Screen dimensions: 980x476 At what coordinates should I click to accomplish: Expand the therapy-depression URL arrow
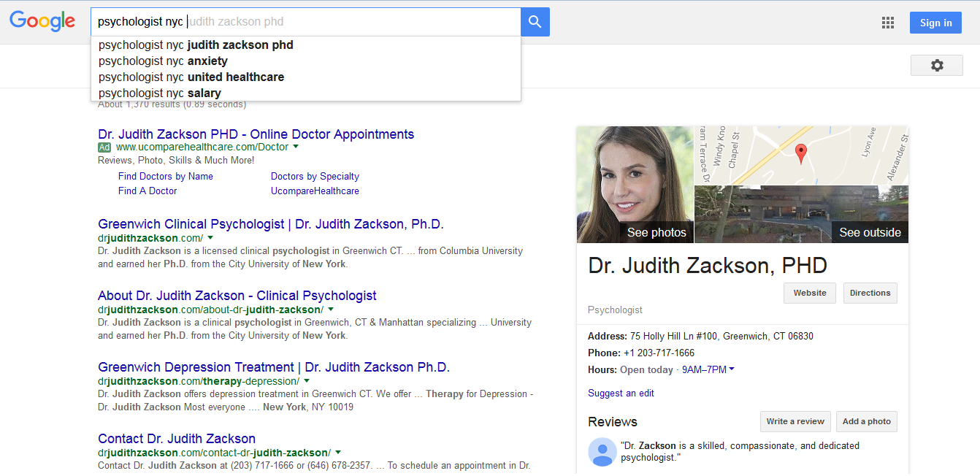tap(307, 381)
